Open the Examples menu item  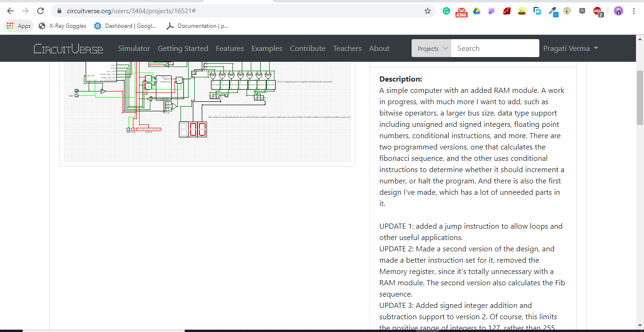pyautogui.click(x=267, y=48)
